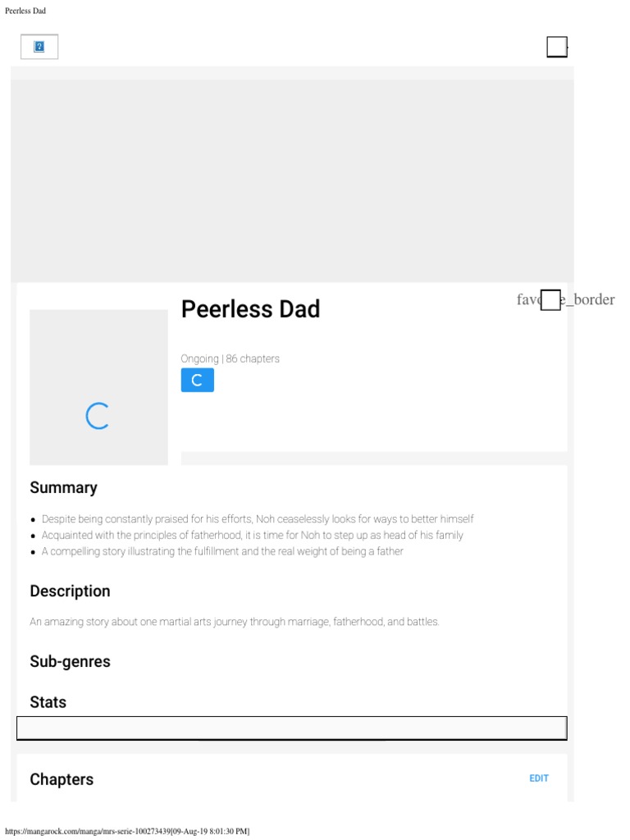Click the Description section heading

coord(70,591)
